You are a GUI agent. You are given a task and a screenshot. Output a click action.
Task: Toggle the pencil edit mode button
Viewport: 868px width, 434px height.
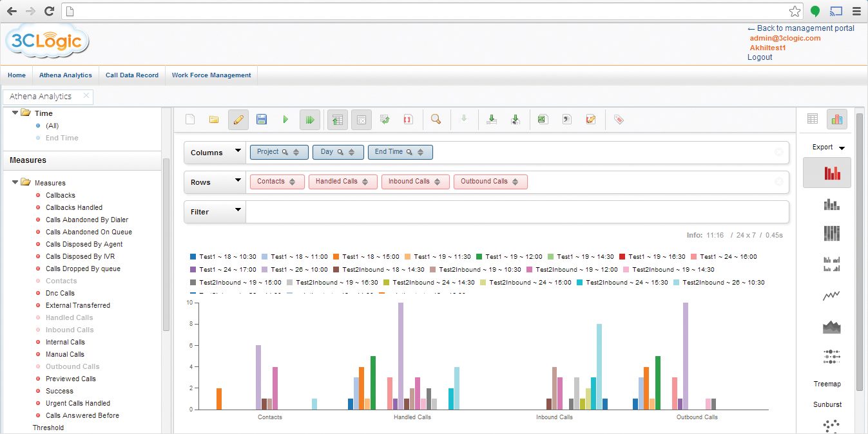point(238,120)
